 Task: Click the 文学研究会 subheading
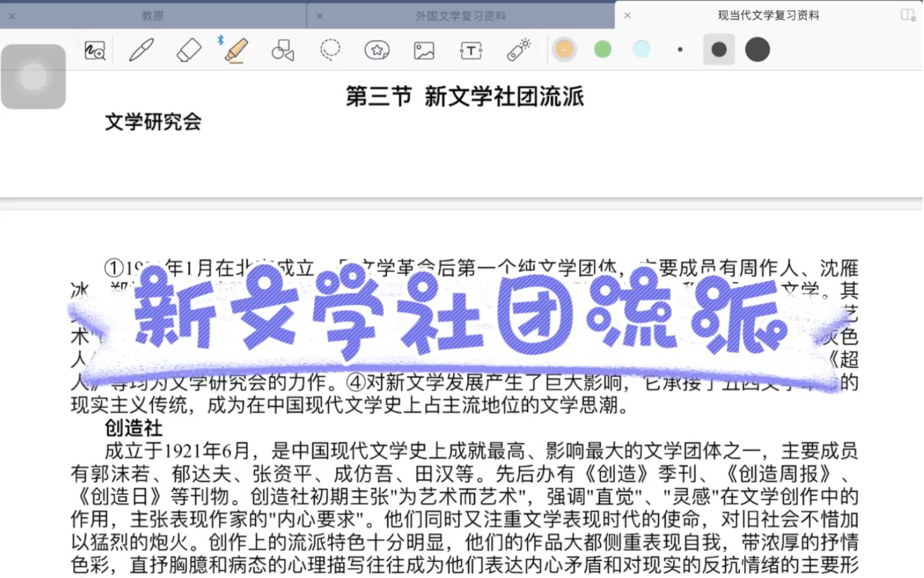153,122
